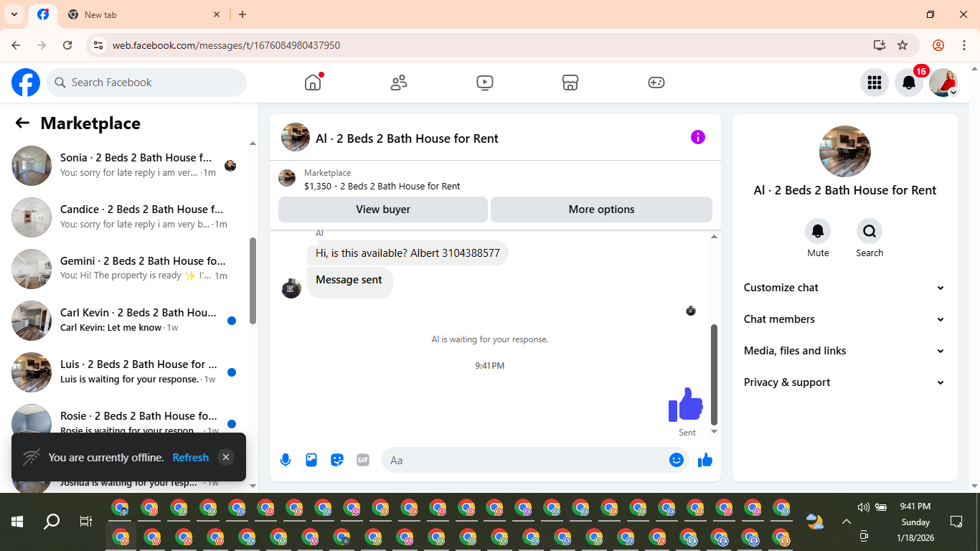The height and width of the screenshot is (551, 980).
Task: Open Chrome three-dot menu
Action: 963,45
